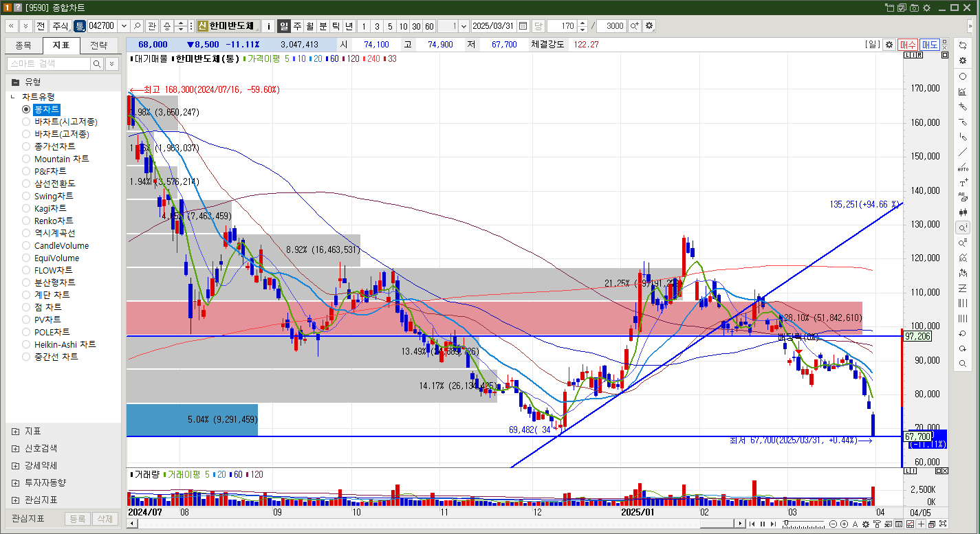Pause chart playback

pos(763,524)
